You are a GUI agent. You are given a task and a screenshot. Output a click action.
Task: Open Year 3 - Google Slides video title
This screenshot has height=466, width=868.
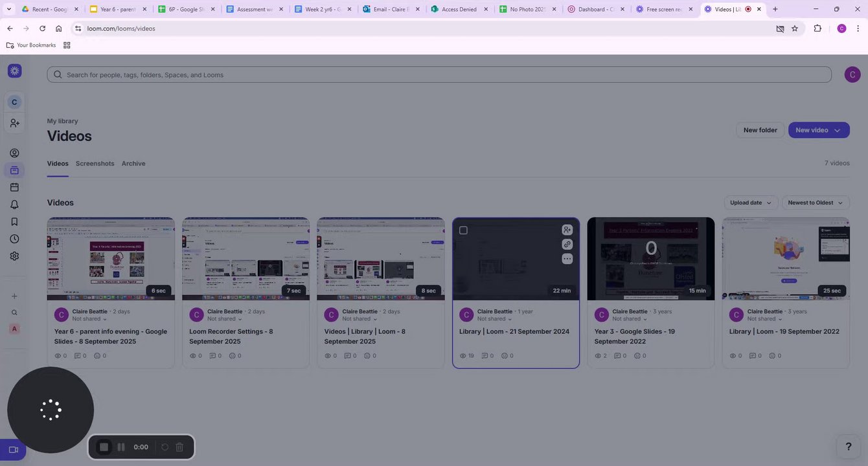pos(635,337)
